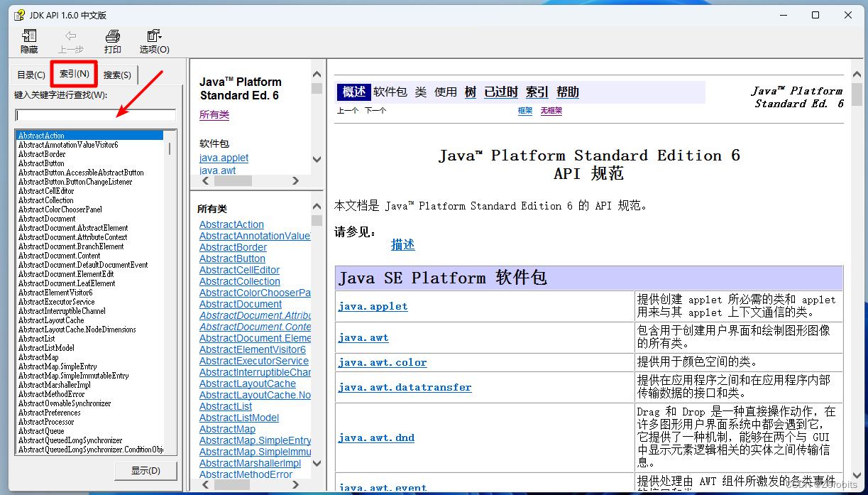Open the AbstractButton class link

[232, 258]
